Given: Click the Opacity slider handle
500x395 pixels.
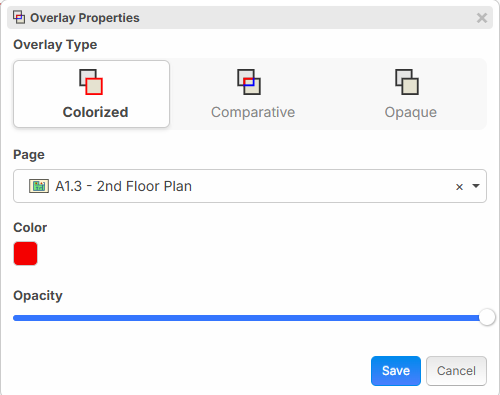Looking at the screenshot, I should point(487,317).
